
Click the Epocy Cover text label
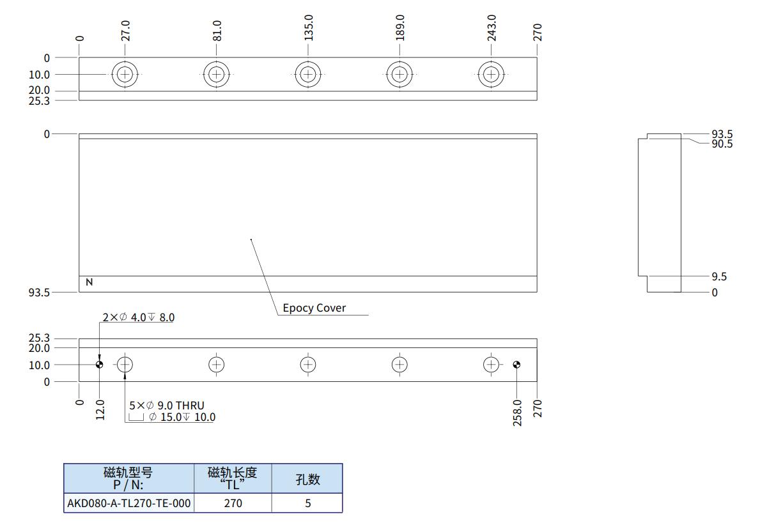coord(314,308)
